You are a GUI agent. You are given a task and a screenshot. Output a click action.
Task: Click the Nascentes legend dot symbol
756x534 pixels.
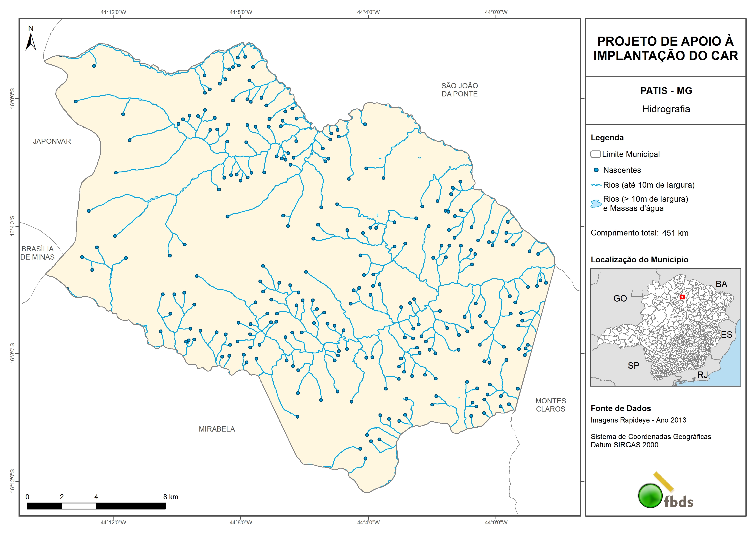click(x=596, y=170)
